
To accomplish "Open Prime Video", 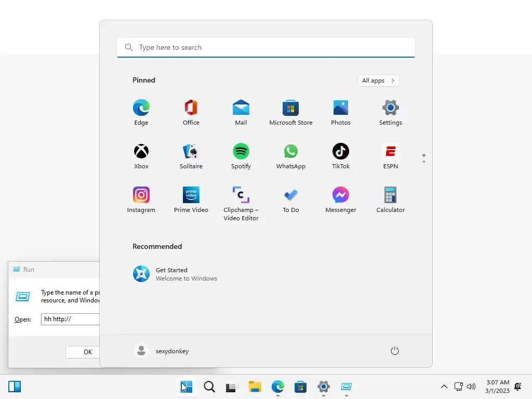I will (191, 200).
